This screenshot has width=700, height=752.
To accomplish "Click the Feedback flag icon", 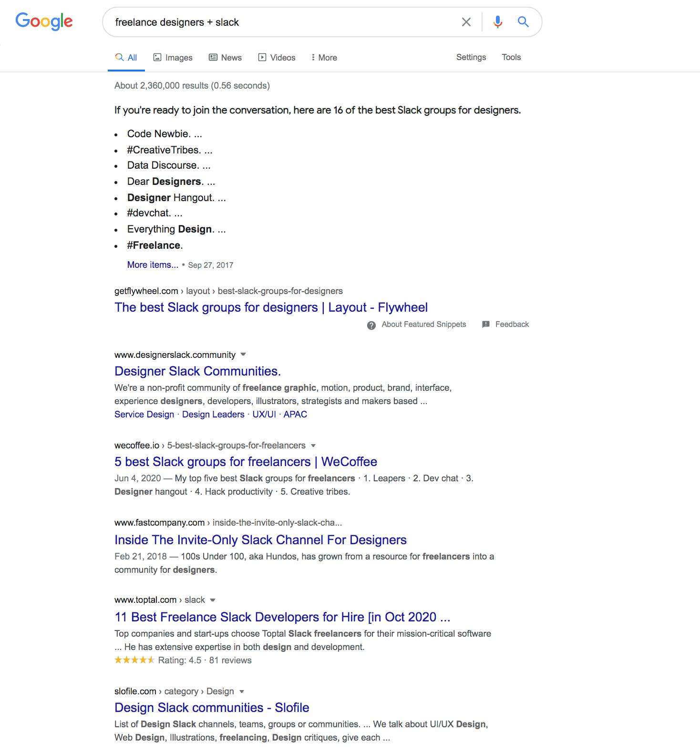I will 486,325.
